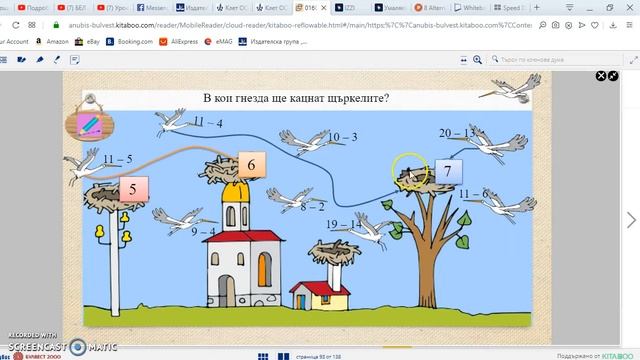The image size is (640, 360).
Task: Open the sticky note tool in reader toolbar
Action: [75, 60]
